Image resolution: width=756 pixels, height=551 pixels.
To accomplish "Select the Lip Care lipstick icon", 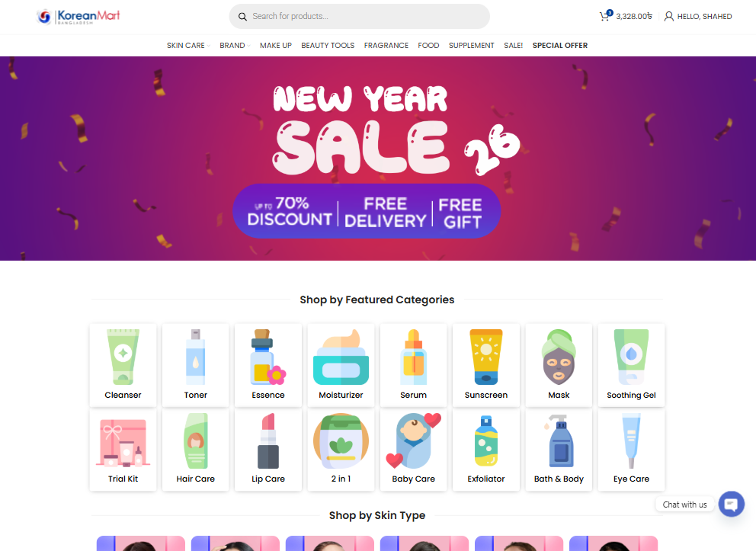I will point(268,441).
